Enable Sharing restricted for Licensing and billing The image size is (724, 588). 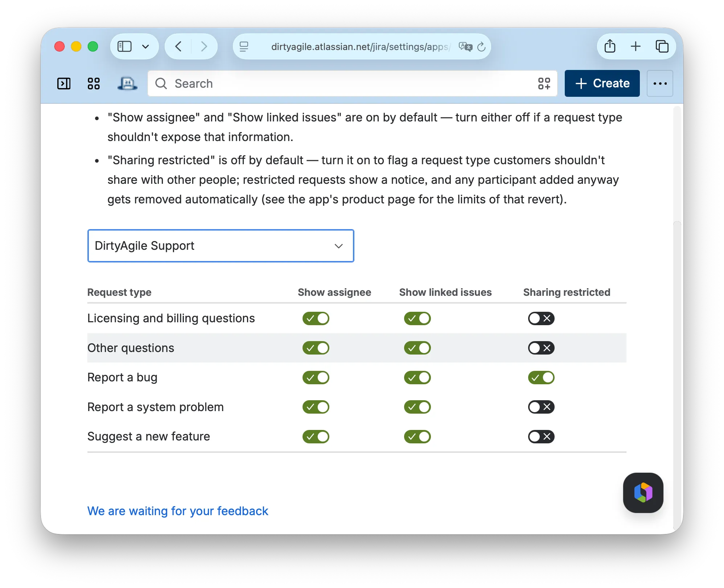click(x=541, y=318)
